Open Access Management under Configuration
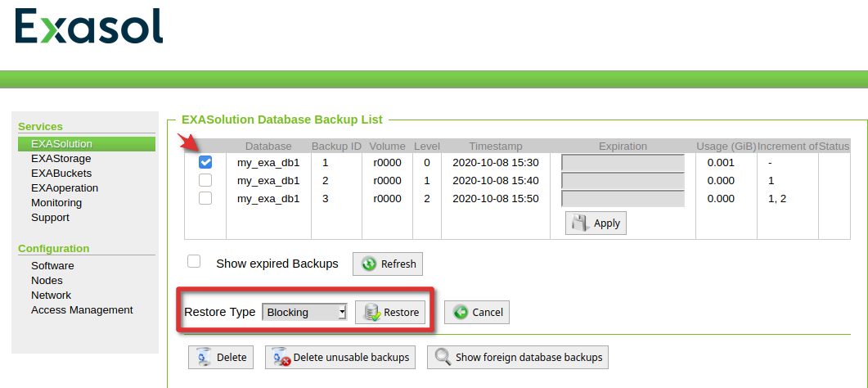This screenshot has height=388, width=868. pyautogui.click(x=82, y=310)
